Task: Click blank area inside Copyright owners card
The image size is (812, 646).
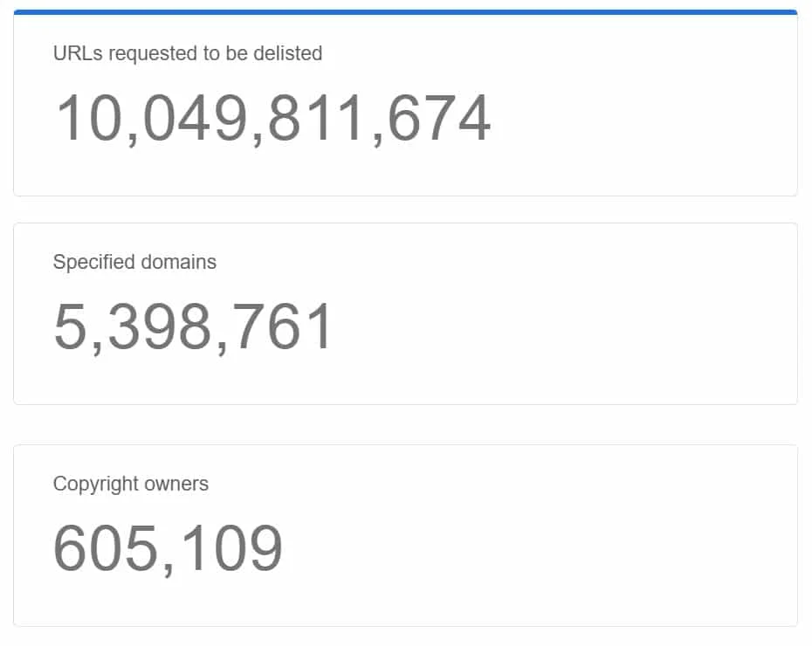Action: (541, 549)
